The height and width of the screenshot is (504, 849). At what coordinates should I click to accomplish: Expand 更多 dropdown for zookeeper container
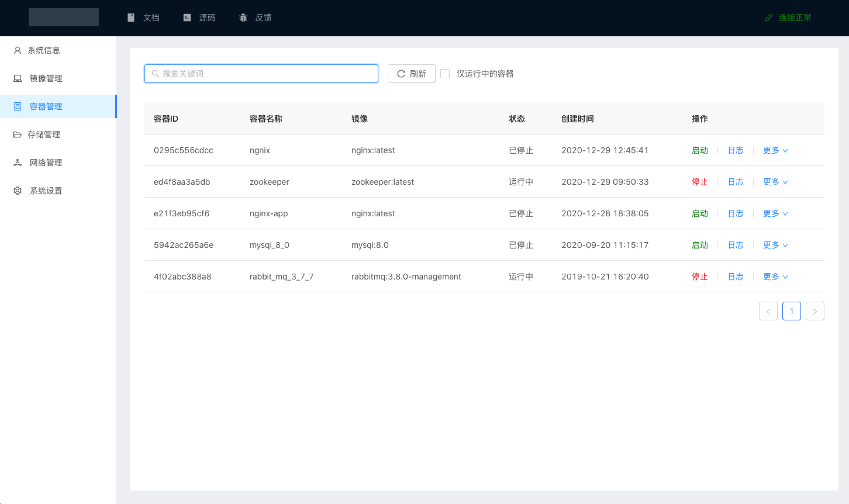point(775,182)
